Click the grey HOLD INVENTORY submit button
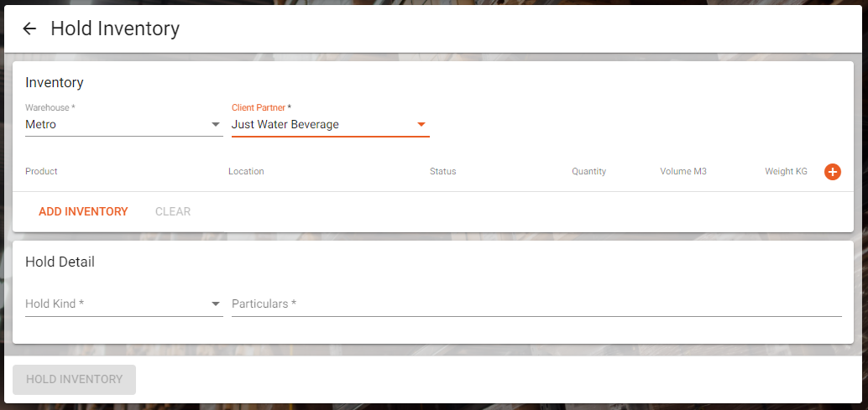 pos(74,380)
